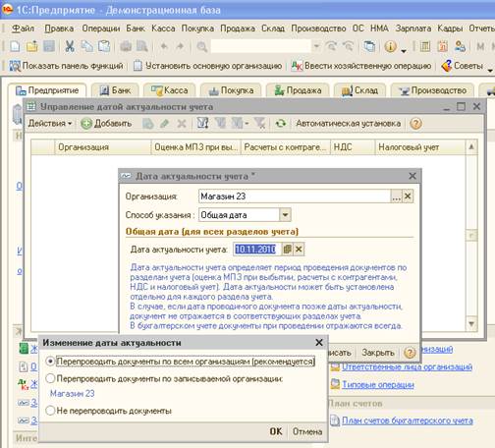Expand the dropdown arrow beside the Help info icon

404,51
